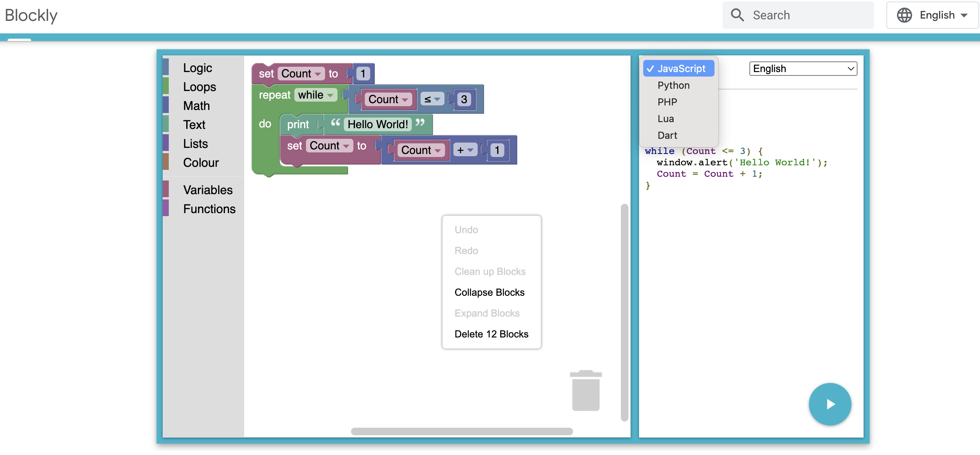Image resolution: width=980 pixels, height=455 pixels.
Task: Toggle the JavaScript language checkbox
Action: coord(679,68)
